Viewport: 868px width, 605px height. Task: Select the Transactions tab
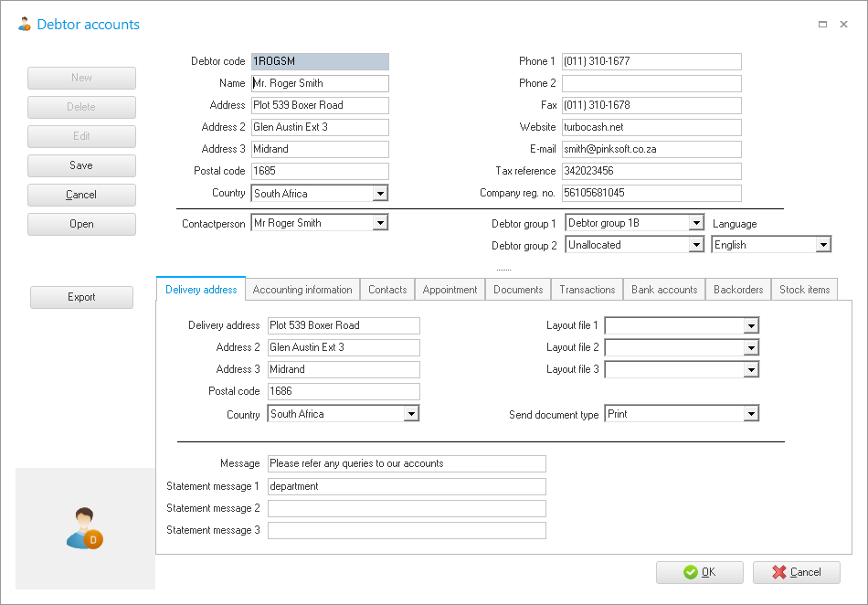tap(587, 290)
